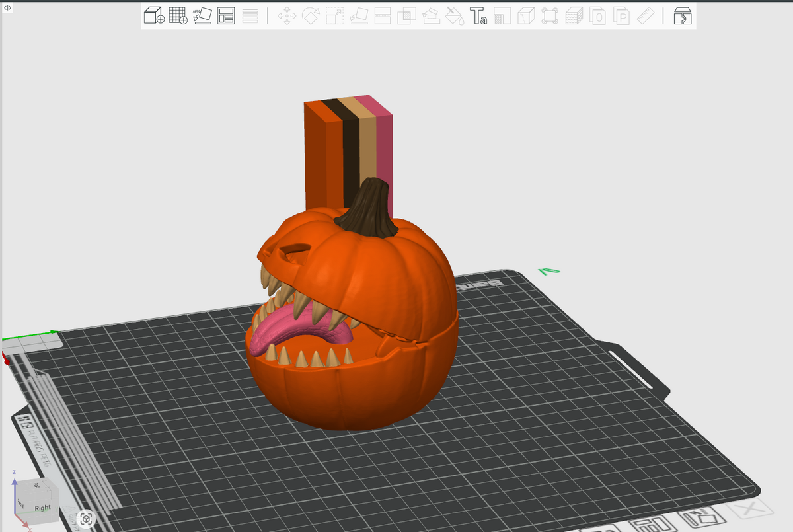The height and width of the screenshot is (532, 793).
Task: Select the Supports painting brush icon
Action: pos(430,16)
